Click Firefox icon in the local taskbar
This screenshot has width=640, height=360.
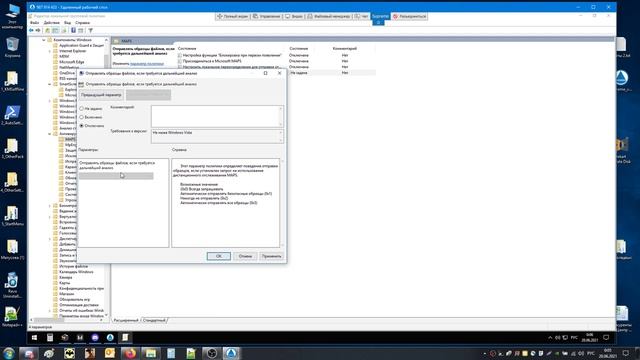[x=130, y=353]
